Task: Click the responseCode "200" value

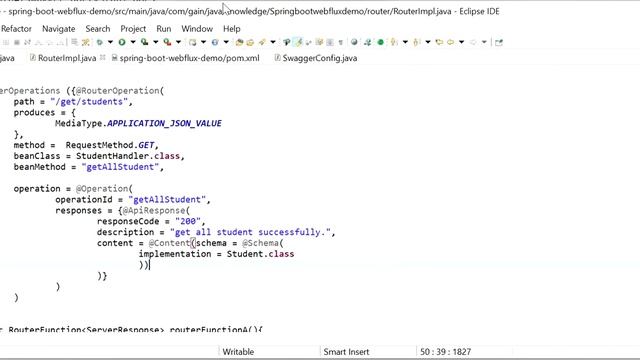Action: tap(188, 221)
